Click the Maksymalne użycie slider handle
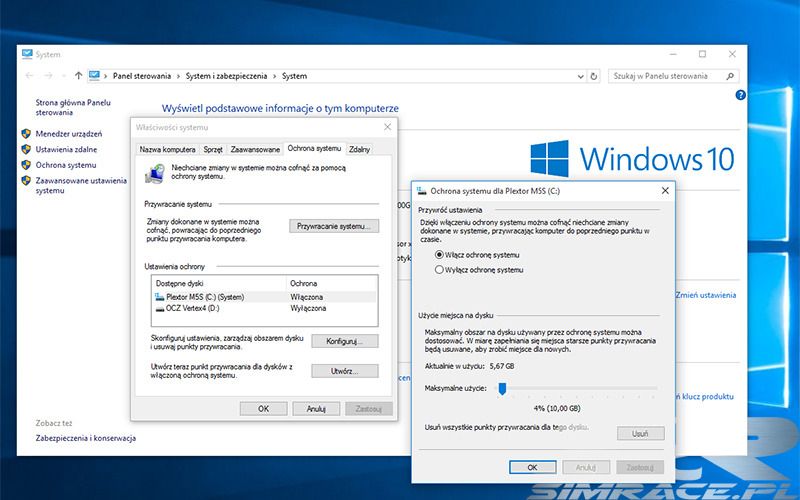Viewport: 800px width, 500px height. (503, 389)
